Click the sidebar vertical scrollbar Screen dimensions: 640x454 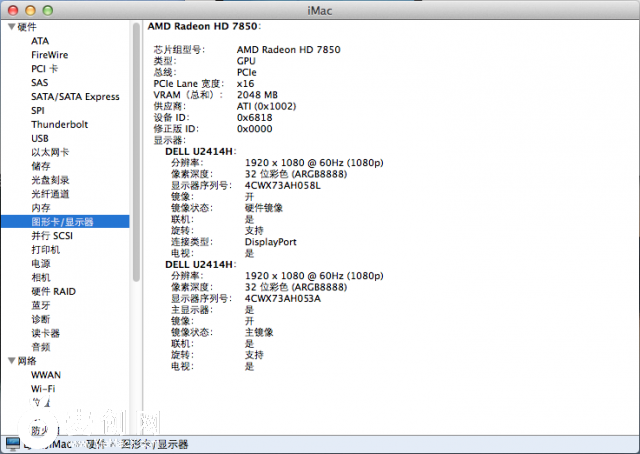[136, 150]
